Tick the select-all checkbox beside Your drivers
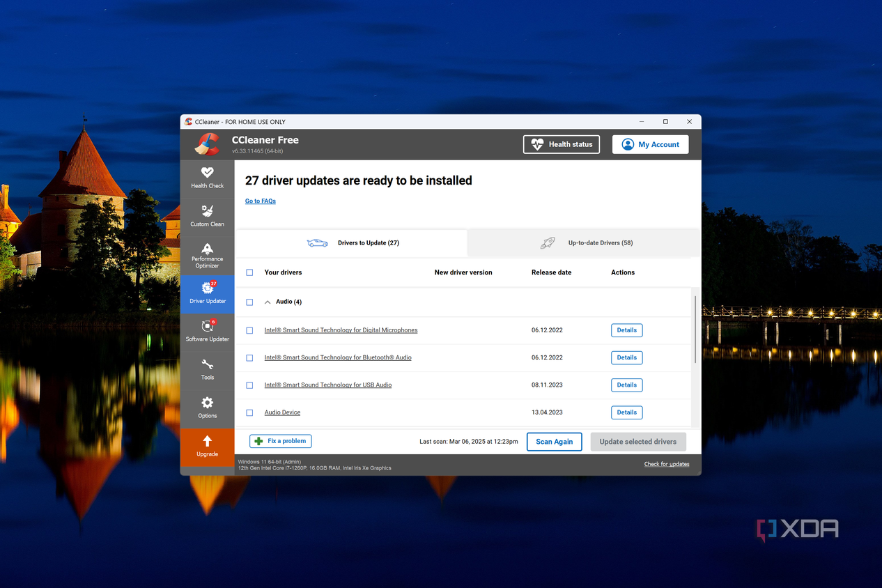The image size is (882, 588). (x=249, y=272)
